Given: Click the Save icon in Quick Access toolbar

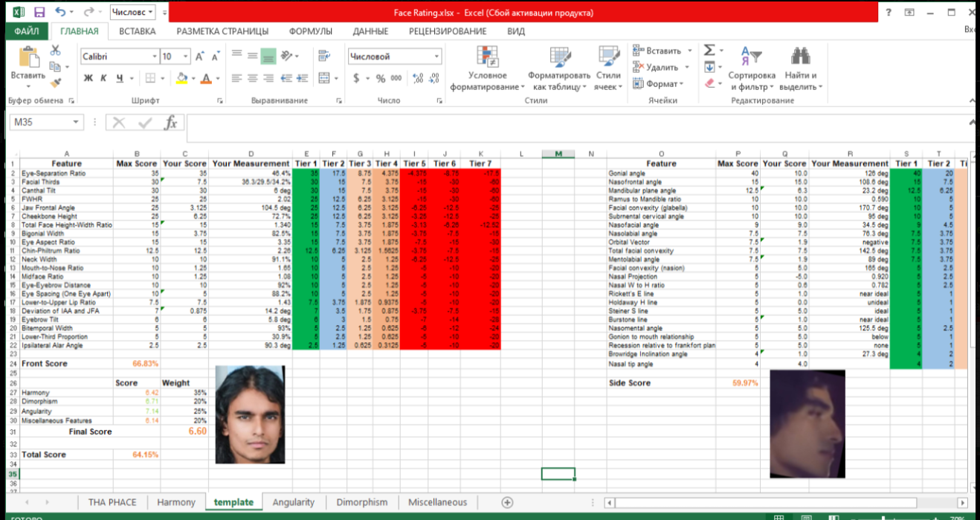Looking at the screenshot, I should [39, 13].
